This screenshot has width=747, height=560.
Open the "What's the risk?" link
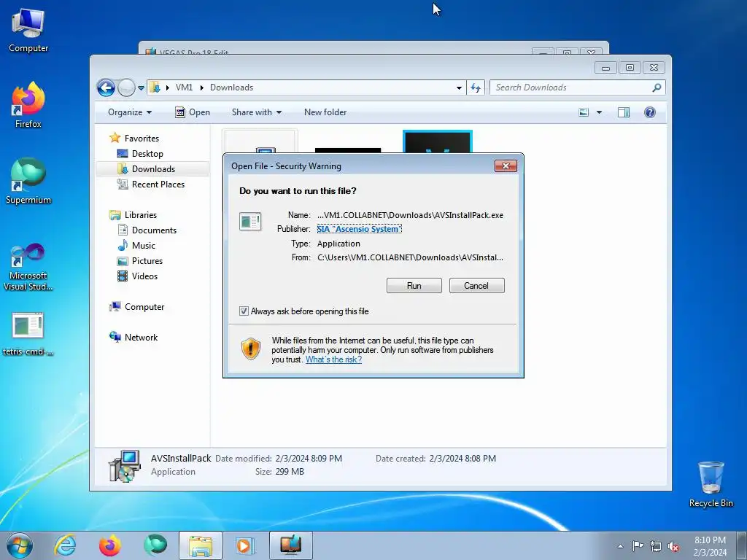(x=333, y=359)
